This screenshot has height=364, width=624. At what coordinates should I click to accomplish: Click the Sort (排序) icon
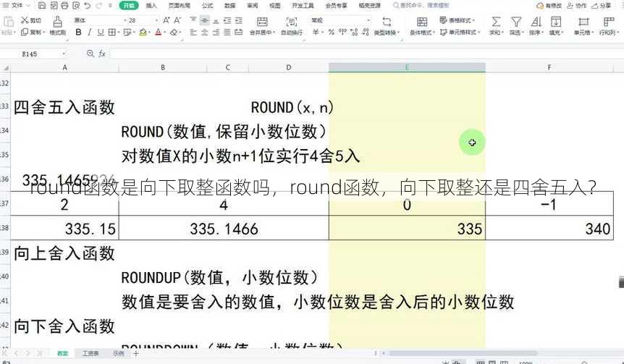(536, 22)
